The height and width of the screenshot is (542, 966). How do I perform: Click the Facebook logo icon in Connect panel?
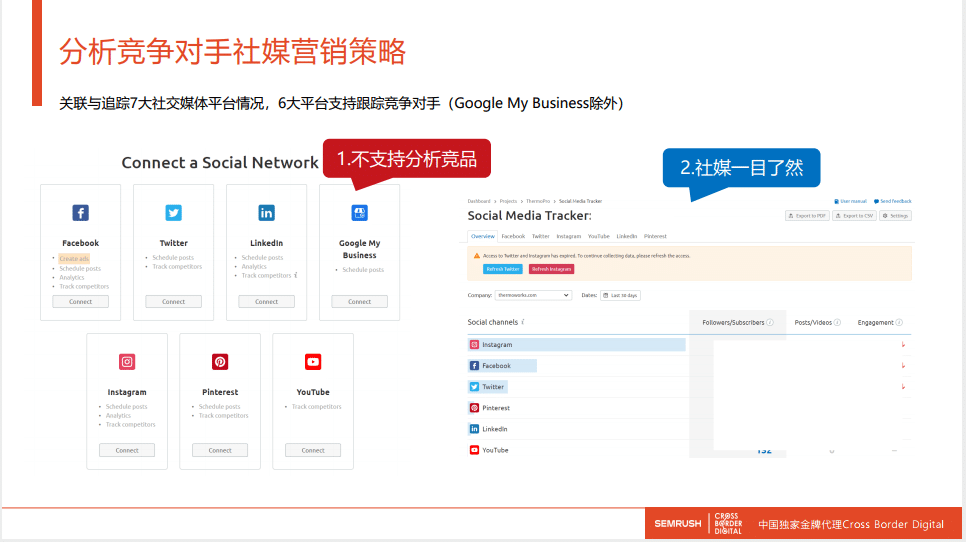80,212
